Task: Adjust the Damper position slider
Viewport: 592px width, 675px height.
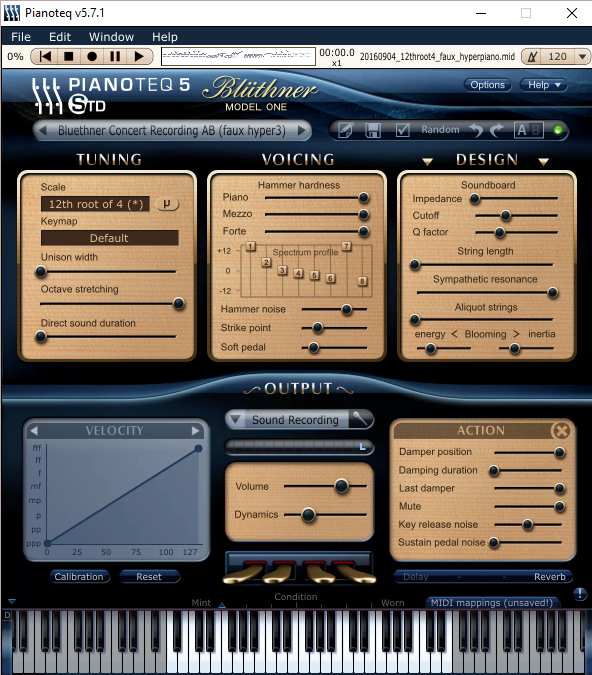Action: pyautogui.click(x=559, y=452)
